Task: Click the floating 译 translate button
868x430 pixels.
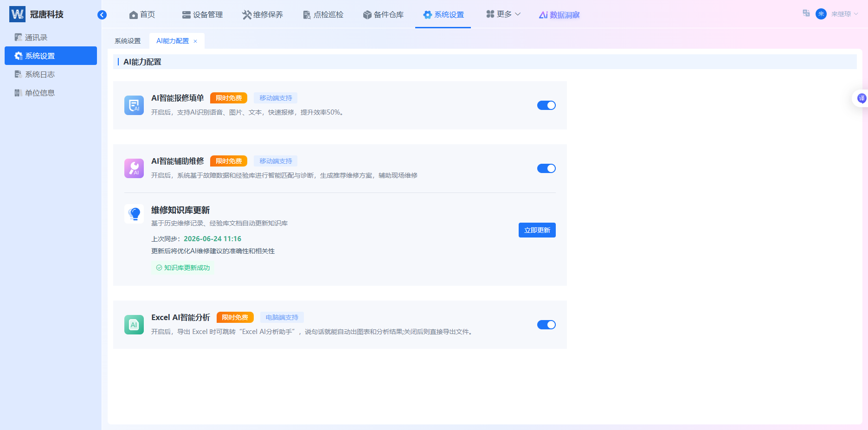Action: (862, 98)
